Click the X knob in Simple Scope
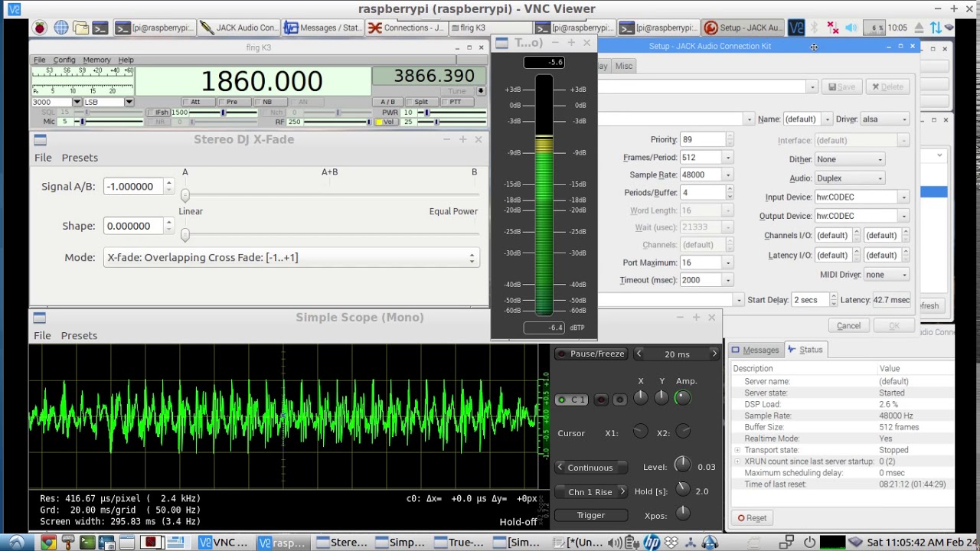 [x=641, y=398]
